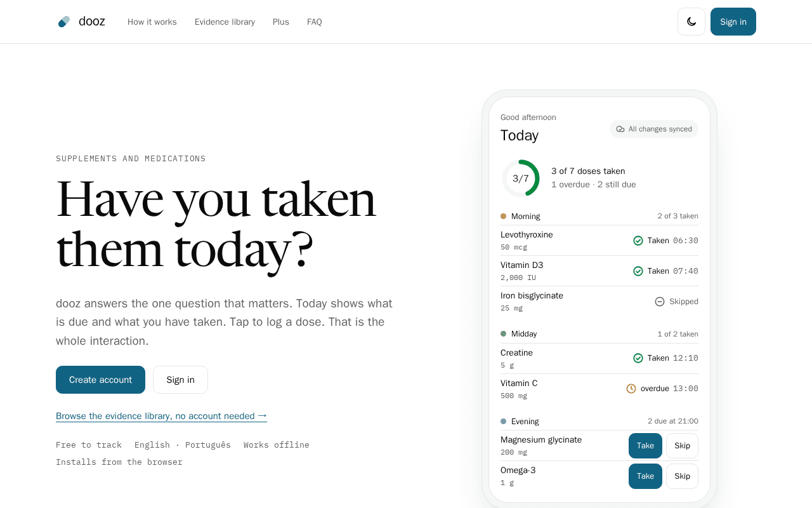Click the Evening section header label
The image size is (812, 508).
[x=525, y=422]
